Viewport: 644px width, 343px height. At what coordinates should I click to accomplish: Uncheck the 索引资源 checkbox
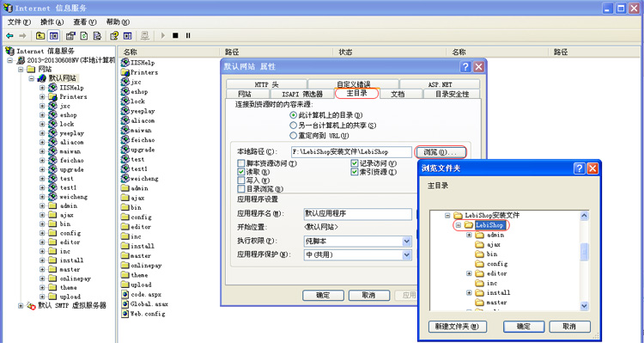tap(355, 172)
